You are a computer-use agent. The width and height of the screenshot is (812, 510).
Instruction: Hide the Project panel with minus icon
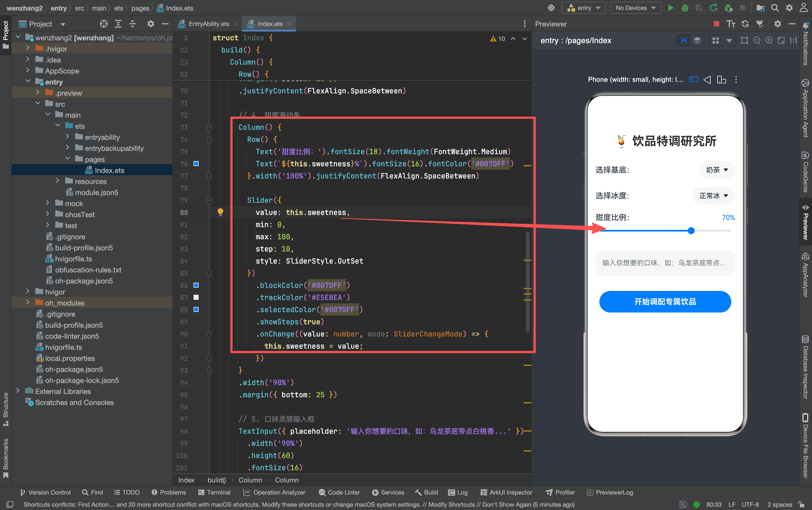click(165, 24)
